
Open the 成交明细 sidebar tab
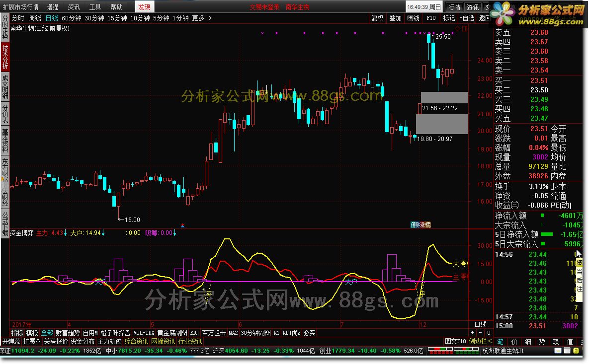pos(5,87)
